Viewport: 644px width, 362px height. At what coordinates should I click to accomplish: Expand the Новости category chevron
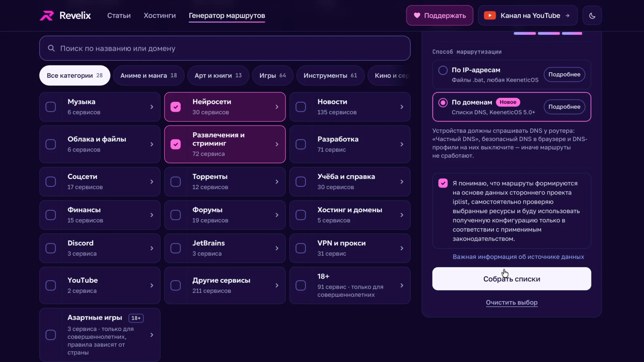click(402, 107)
